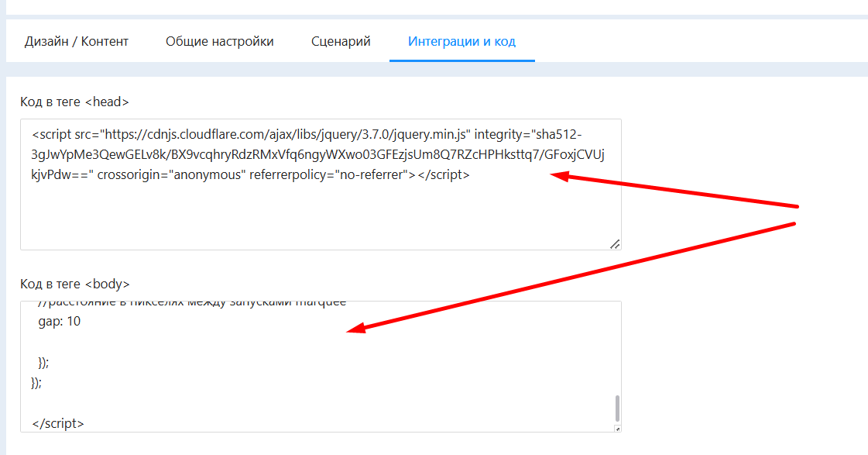Screen dimensions: 868x455
Task: Click the body code textarea scrollbar thumb
Action: click(x=617, y=408)
